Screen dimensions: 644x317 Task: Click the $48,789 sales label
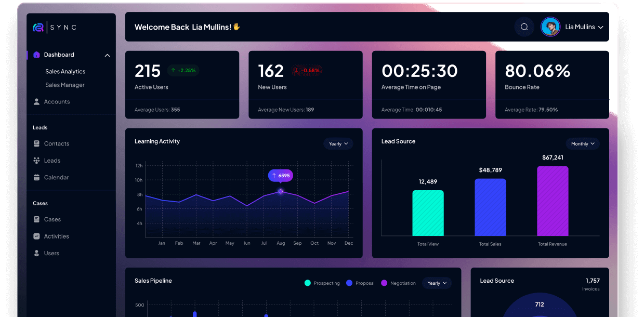pyautogui.click(x=490, y=170)
